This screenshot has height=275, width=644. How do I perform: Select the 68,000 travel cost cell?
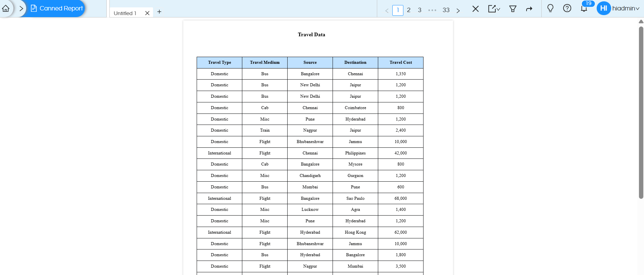[x=401, y=198]
